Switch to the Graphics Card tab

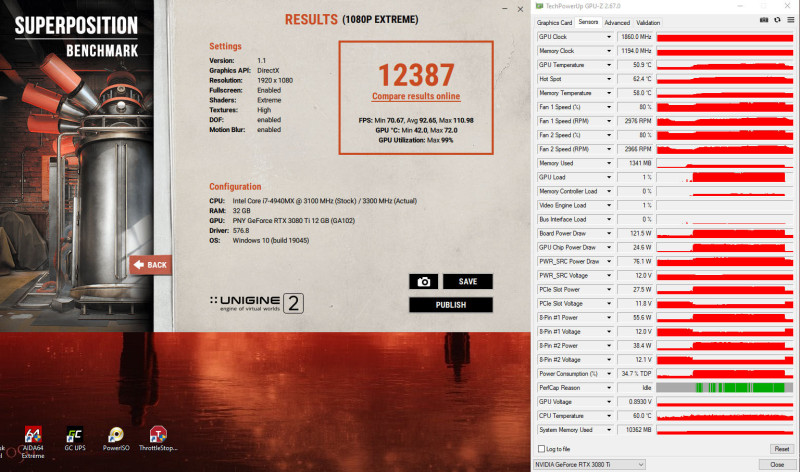pyautogui.click(x=555, y=22)
